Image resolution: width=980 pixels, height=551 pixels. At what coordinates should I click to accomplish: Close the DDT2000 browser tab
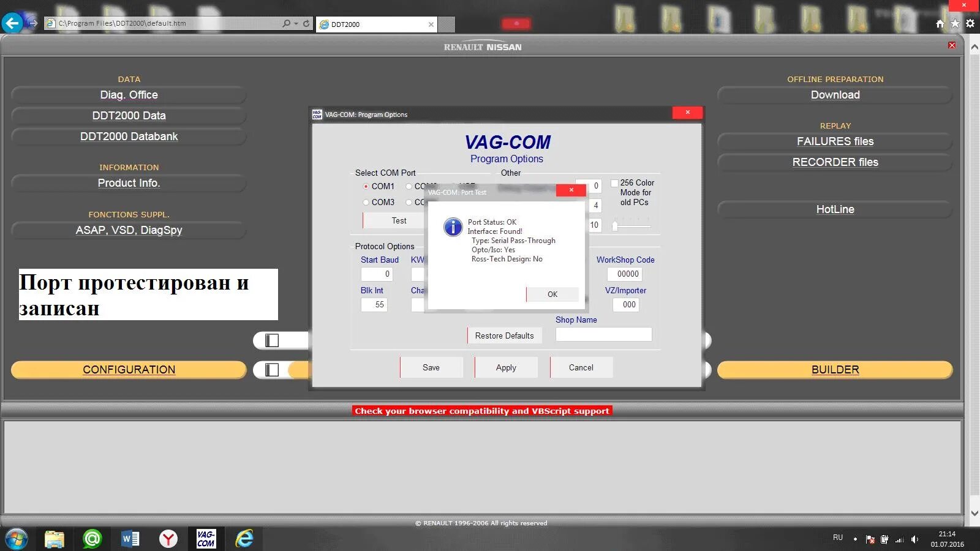point(431,24)
